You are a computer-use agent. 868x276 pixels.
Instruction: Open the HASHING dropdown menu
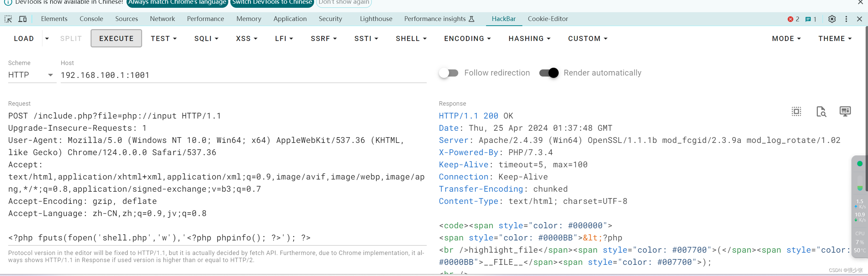pos(529,39)
